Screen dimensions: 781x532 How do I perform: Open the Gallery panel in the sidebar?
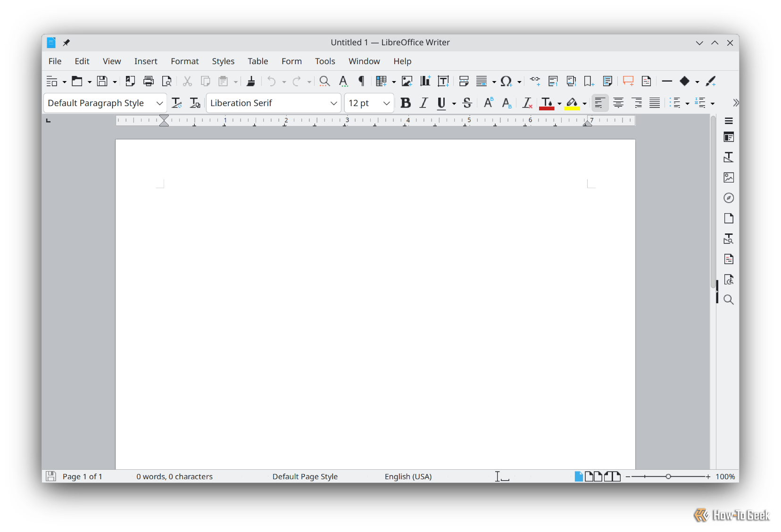point(729,177)
